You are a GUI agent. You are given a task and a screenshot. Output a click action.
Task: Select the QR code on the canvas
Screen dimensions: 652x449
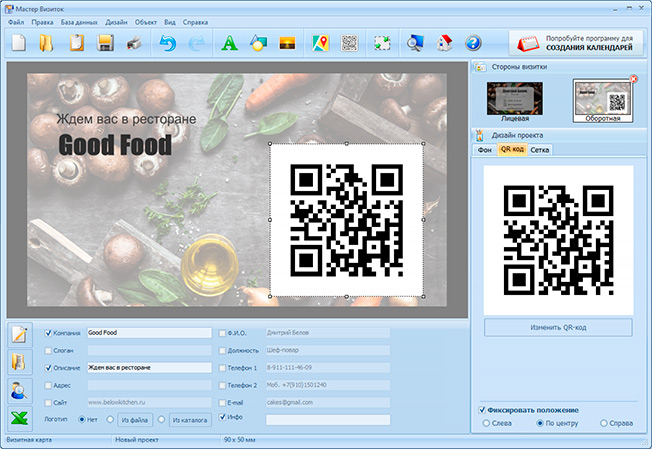(x=347, y=220)
